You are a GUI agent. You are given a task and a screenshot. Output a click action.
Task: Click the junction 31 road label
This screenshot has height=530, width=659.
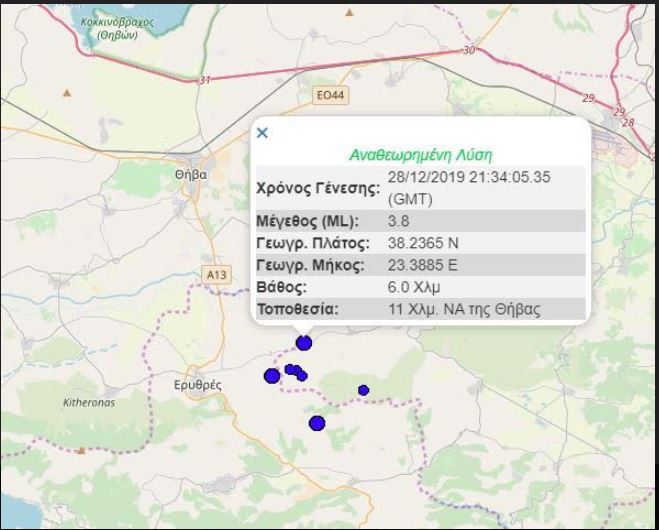click(206, 80)
